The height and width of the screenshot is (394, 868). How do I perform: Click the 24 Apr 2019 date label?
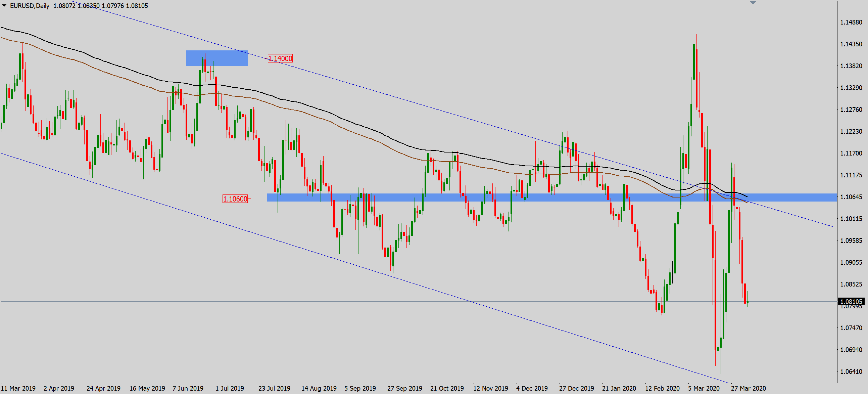click(x=103, y=388)
